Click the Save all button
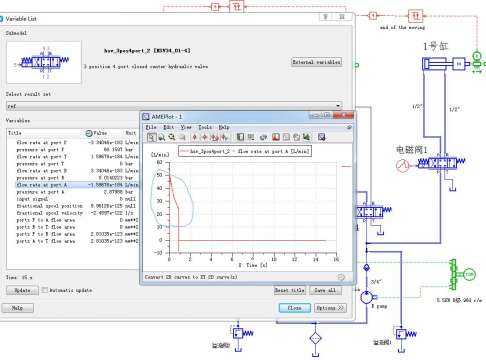Viewport: 486px width, 360px height. tap(325, 290)
